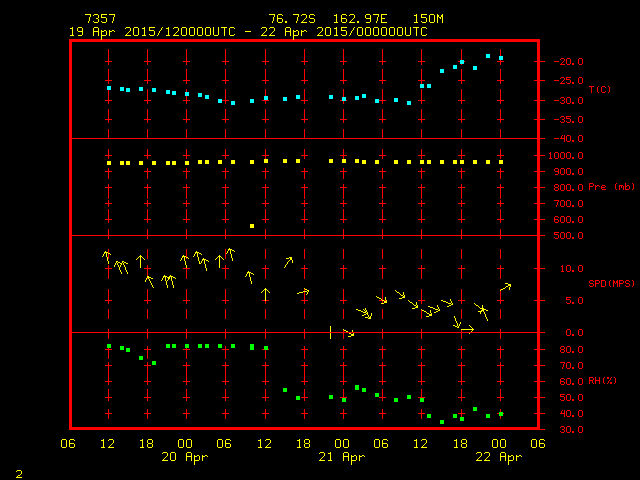Click the T(C) axis label
Image resolution: width=640 pixels, height=480 pixels.
point(600,89)
